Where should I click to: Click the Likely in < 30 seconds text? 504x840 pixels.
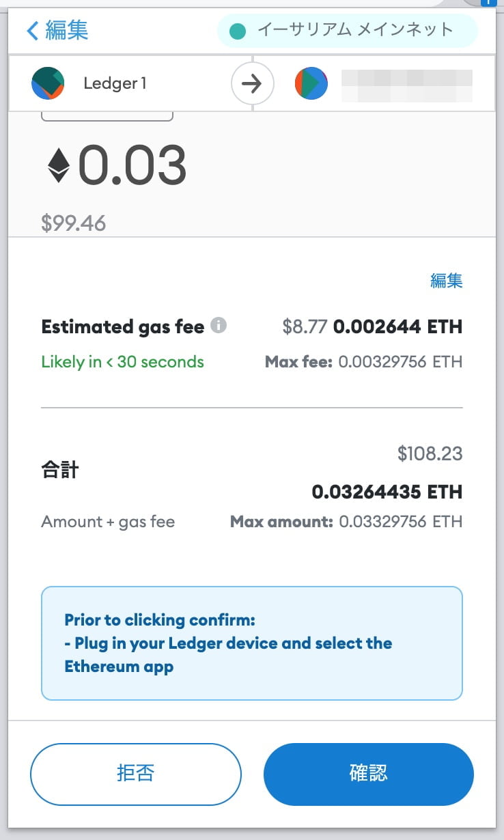pyautogui.click(x=122, y=362)
